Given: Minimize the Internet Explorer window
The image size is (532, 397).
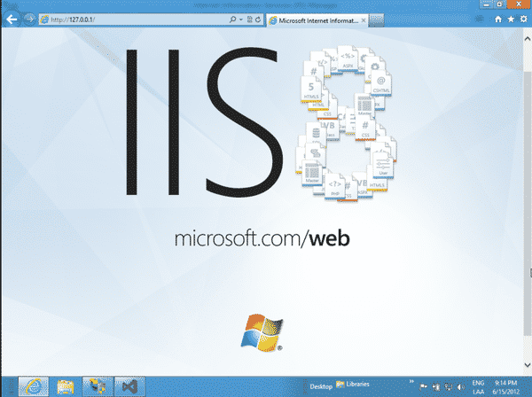Looking at the screenshot, I should click(486, 4).
